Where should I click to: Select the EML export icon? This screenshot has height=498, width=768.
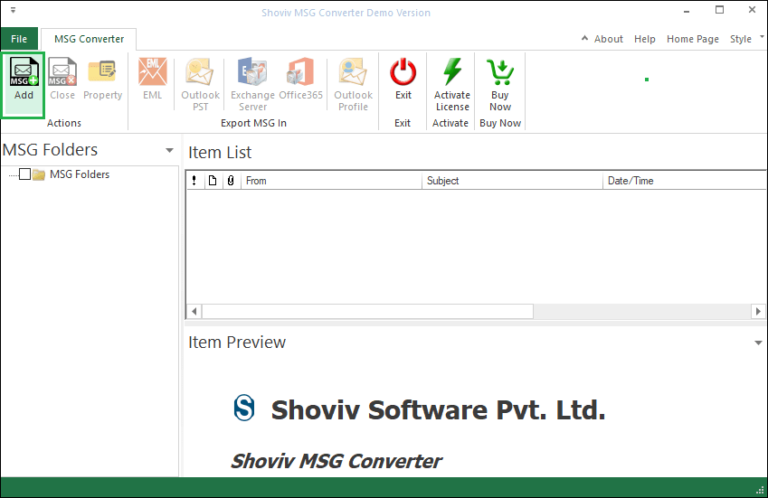[x=152, y=73]
